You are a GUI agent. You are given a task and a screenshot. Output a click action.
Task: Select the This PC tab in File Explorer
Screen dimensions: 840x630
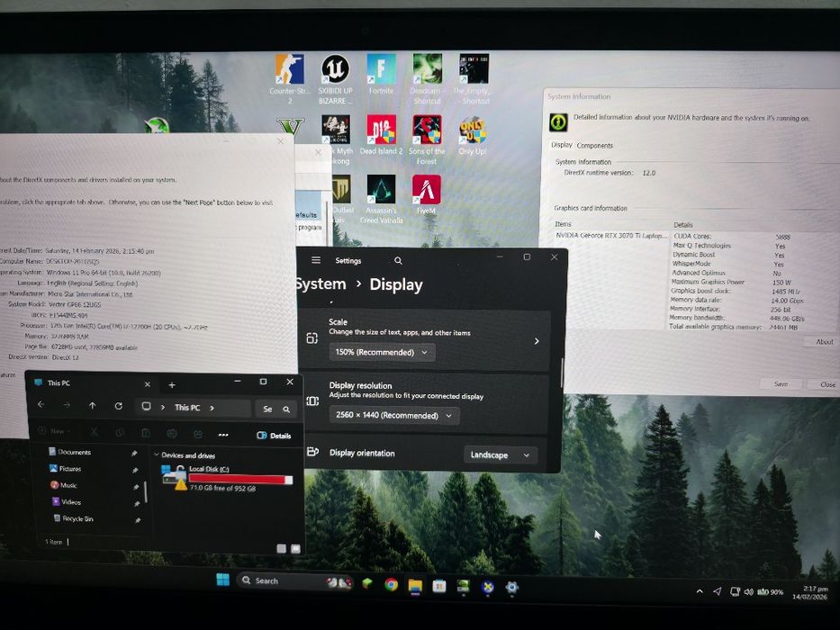pos(92,383)
